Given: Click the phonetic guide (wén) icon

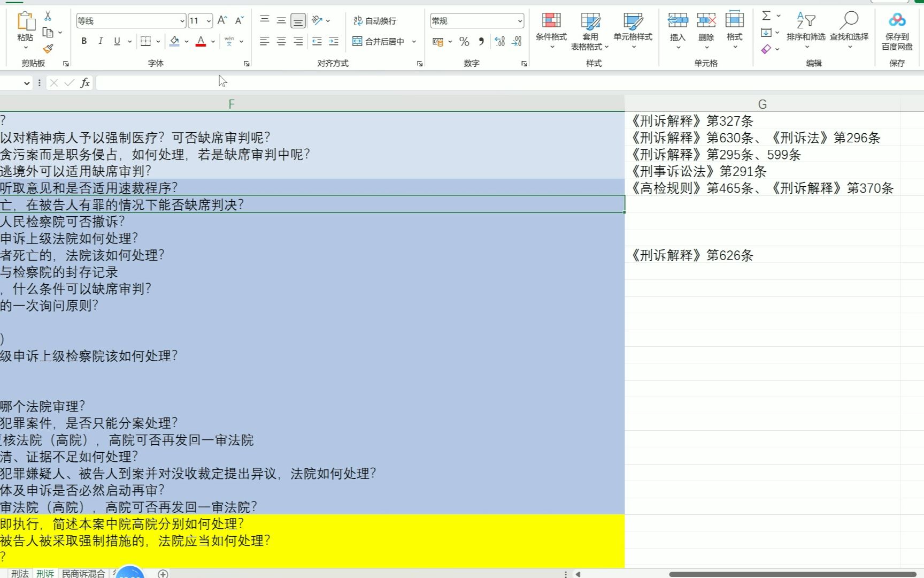Looking at the screenshot, I should (x=229, y=41).
